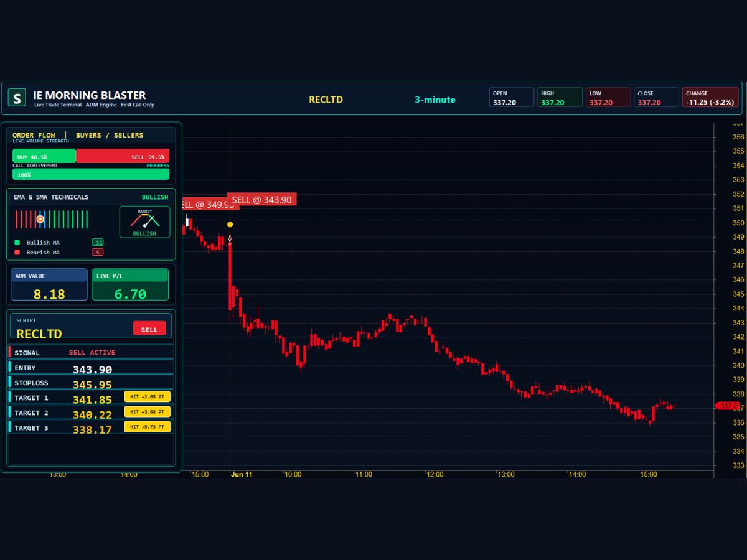Viewport: 747px width, 560px height.
Task: Click the Jun 11 date label
Action: [242, 474]
